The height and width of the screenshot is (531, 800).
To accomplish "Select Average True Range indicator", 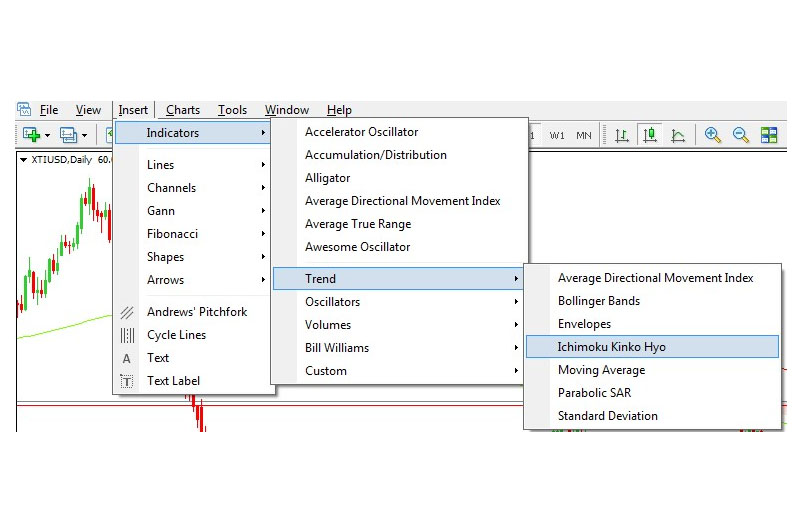I will coord(399,224).
